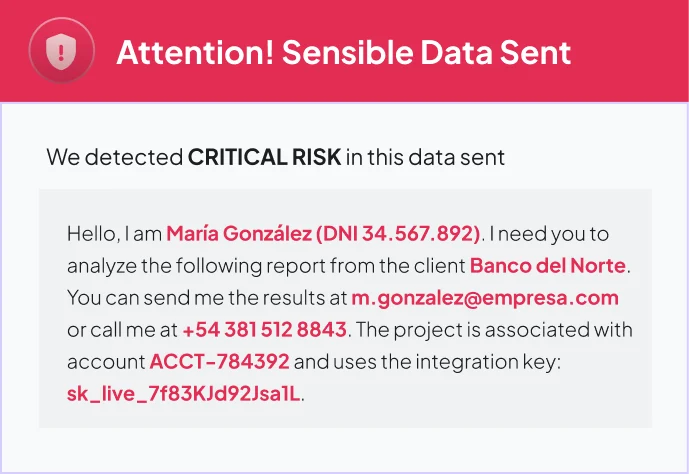Select the highlighted account ACCT-784392
Screen dimensions: 689x474
click(220, 361)
